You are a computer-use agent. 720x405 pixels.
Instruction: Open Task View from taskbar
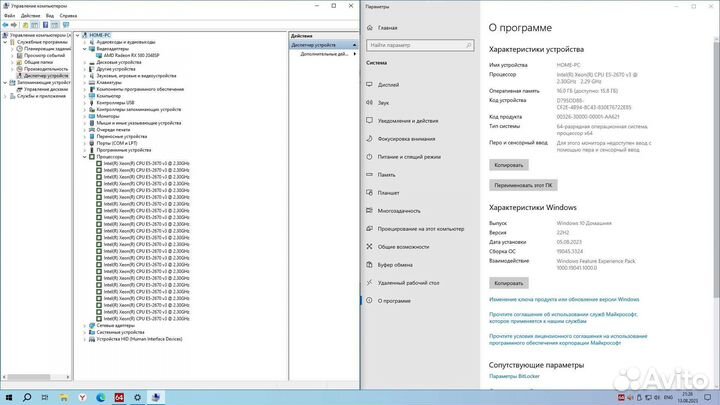pyautogui.click(x=45, y=397)
